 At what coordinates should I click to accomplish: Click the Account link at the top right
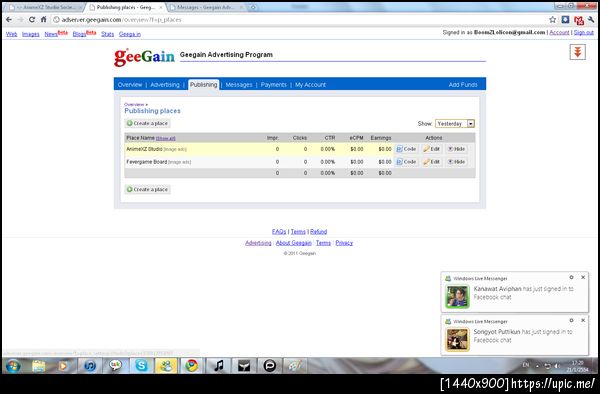(x=559, y=33)
